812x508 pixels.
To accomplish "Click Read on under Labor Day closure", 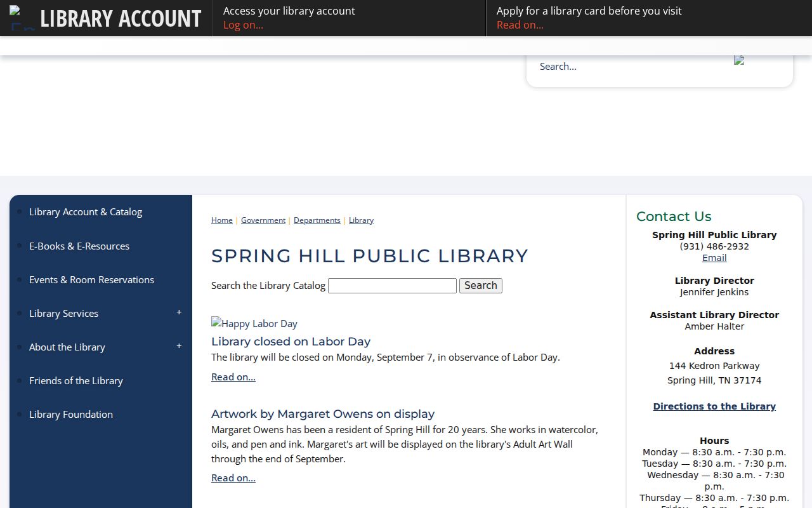I will click(x=233, y=377).
